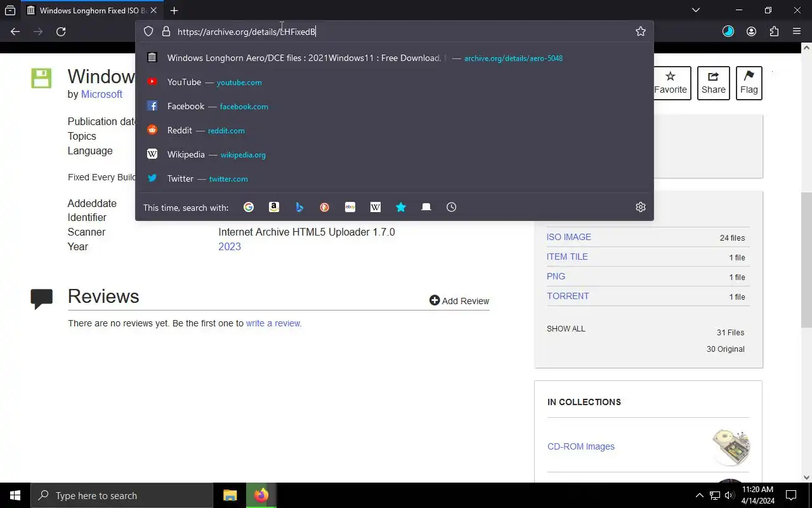Open the Firefox application menu
This screenshot has width=812, height=508.
click(x=797, y=31)
